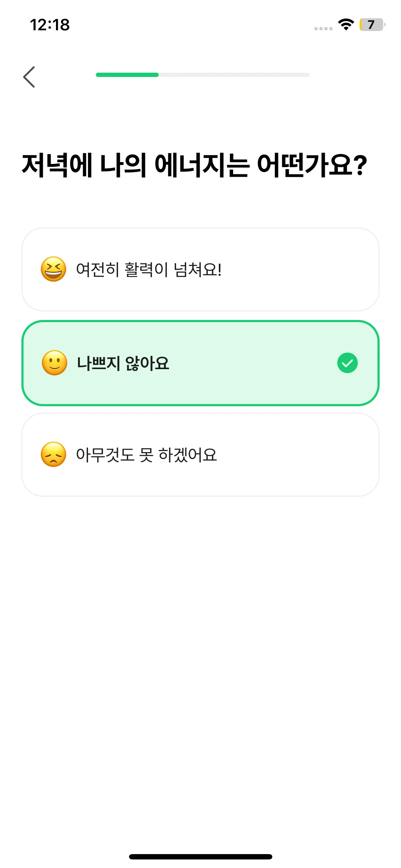Tap the laughing emoji on the first option
Viewport: 401px width, 868px height.
53,269
